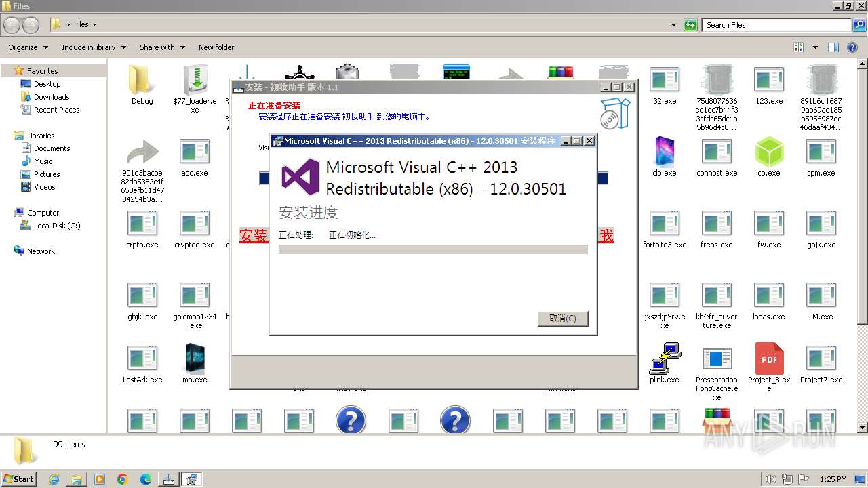The height and width of the screenshot is (488, 868).
Task: Select the freas.exe file icon
Action: [x=717, y=224]
